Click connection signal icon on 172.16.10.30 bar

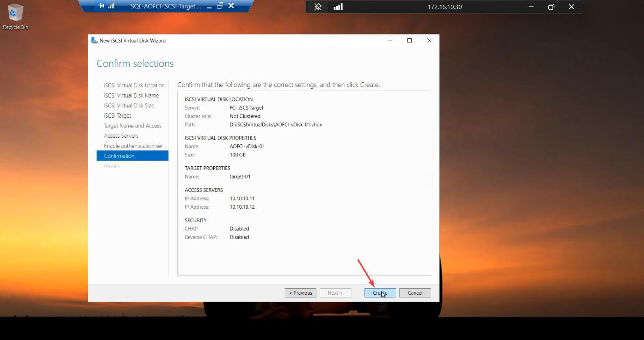point(338,7)
